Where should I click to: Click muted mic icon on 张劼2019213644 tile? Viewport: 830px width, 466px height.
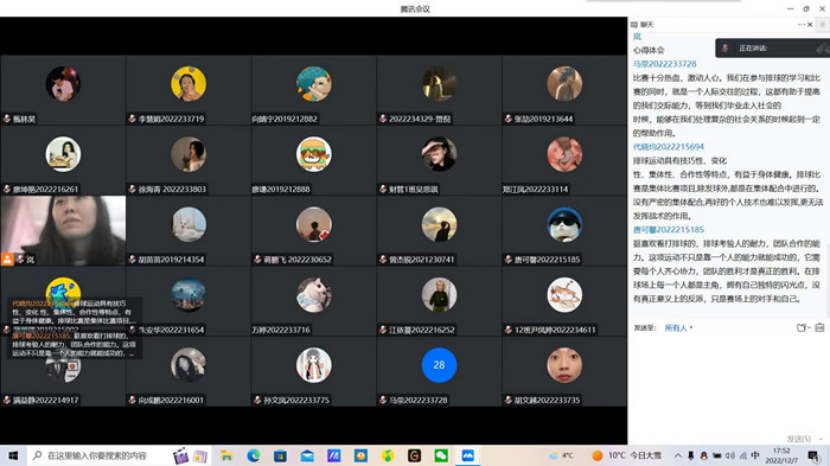pos(509,119)
